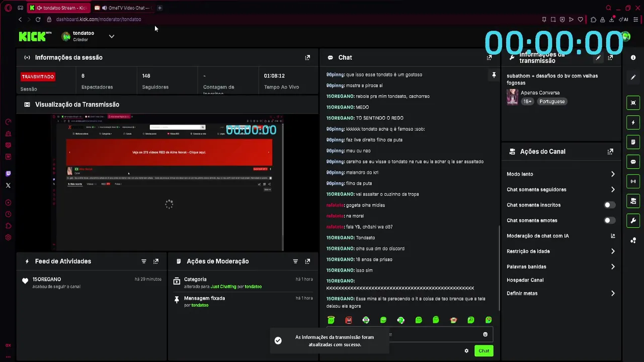Open a new browser tab
The image size is (644, 362).
159,8
